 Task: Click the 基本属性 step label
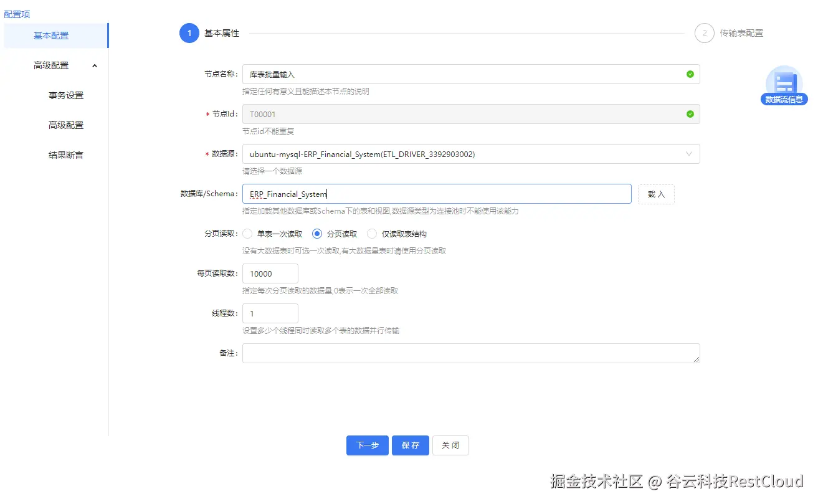click(222, 33)
